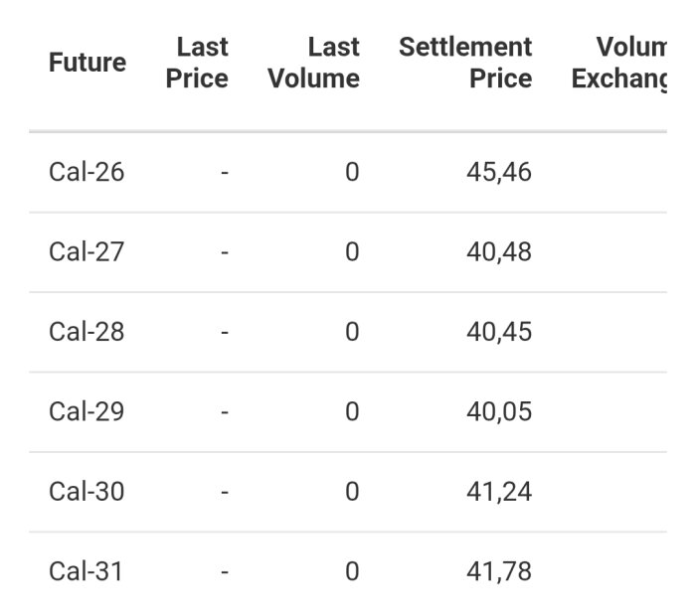Click the Settlement Price column header
The image size is (696, 616).
(465, 63)
